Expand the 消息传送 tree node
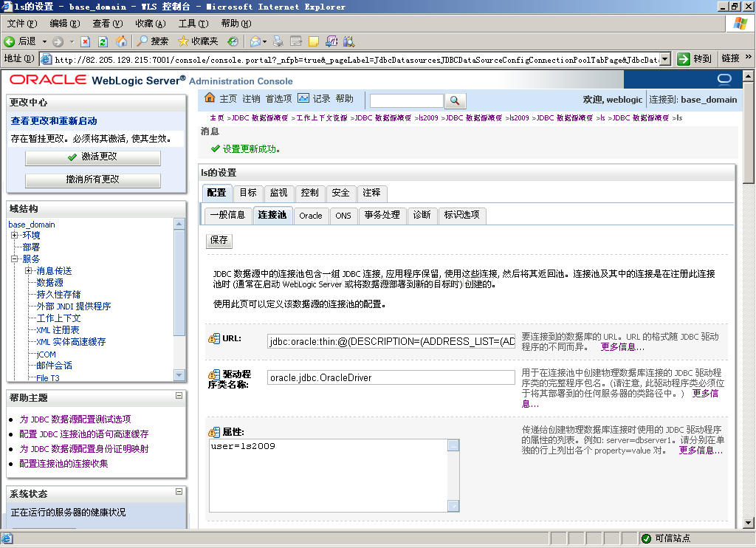756x548 pixels. click(29, 271)
